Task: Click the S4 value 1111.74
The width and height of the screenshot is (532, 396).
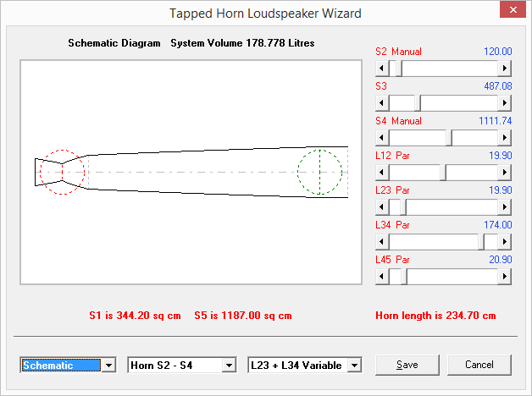Action: click(495, 121)
